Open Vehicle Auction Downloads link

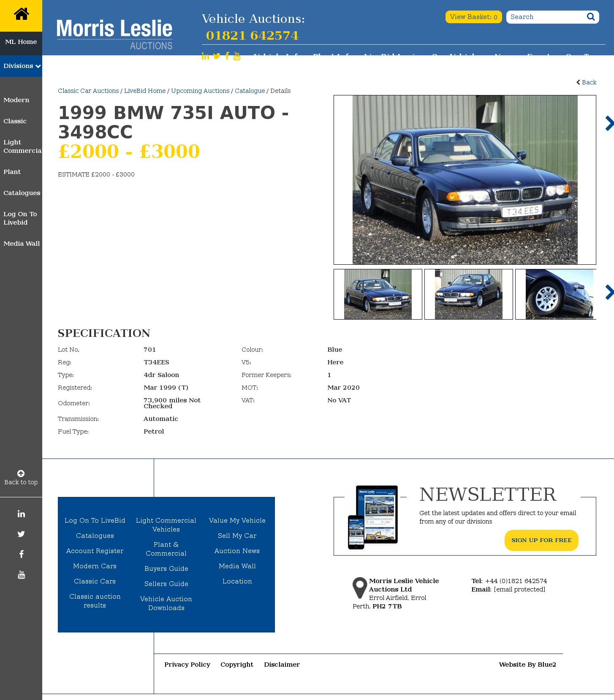click(166, 603)
